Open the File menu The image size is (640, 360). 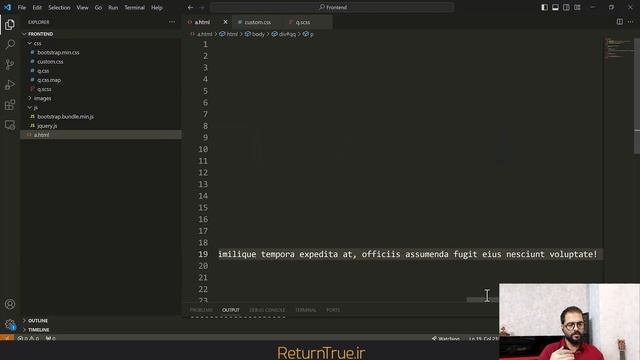coord(22,7)
